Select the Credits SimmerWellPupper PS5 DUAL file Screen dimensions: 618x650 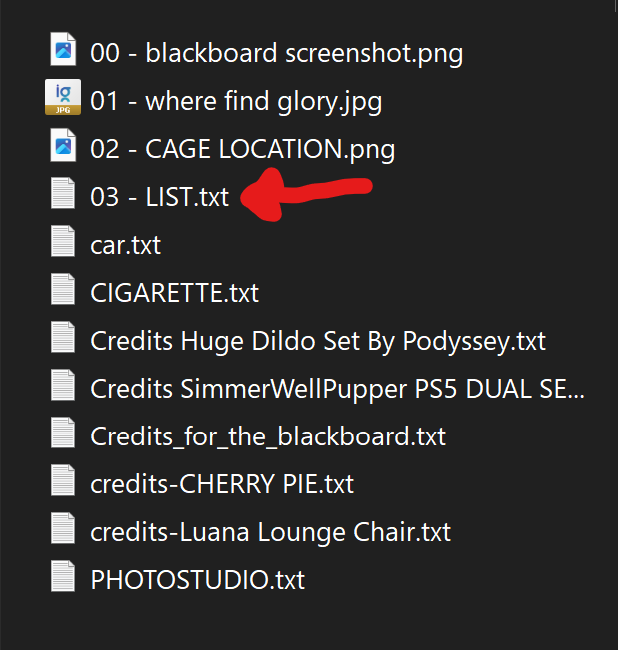pos(337,389)
